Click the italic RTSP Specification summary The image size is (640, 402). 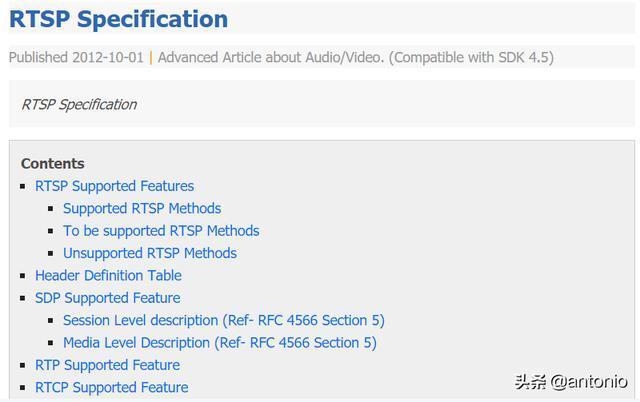tap(79, 104)
